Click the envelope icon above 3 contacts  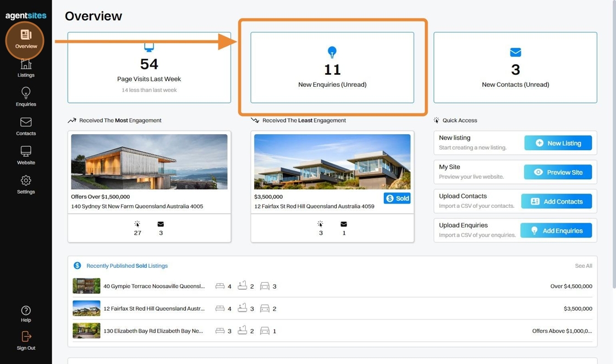pyautogui.click(x=515, y=52)
